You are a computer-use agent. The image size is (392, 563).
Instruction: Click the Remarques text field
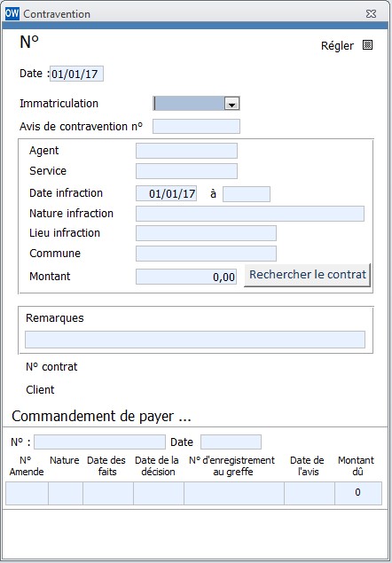pos(195,340)
